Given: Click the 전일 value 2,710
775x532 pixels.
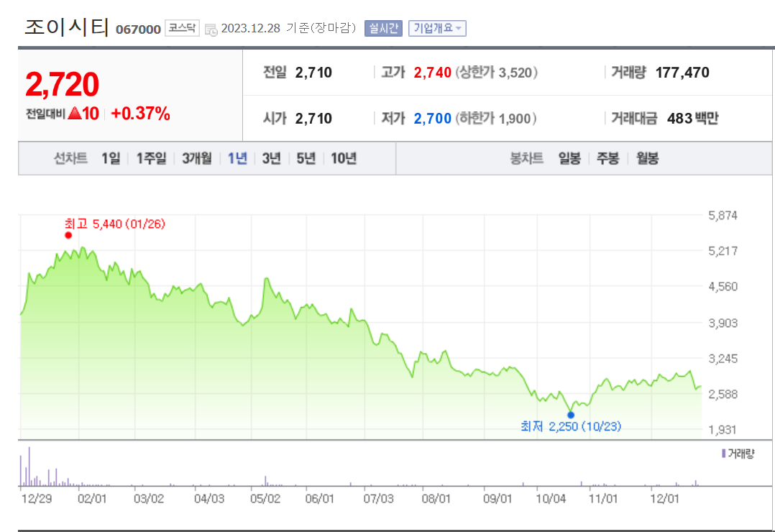Looking at the screenshot, I should point(313,73).
